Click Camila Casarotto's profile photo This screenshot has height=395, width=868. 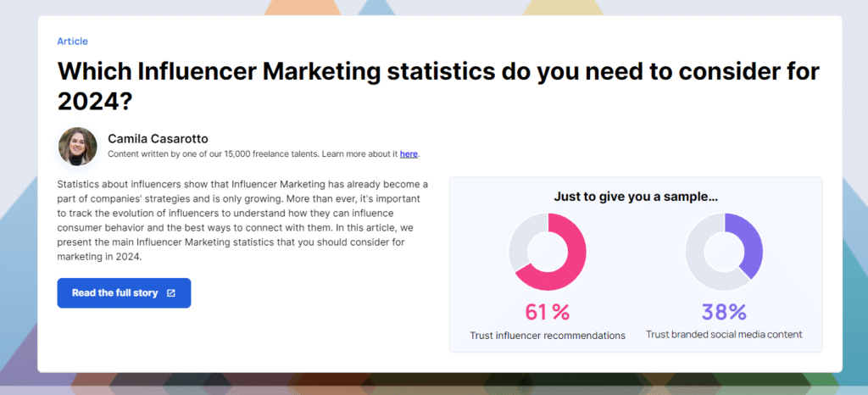point(77,146)
